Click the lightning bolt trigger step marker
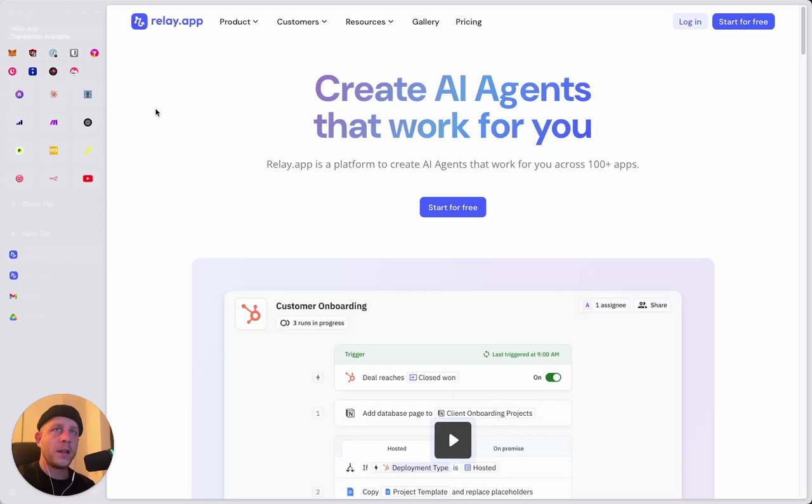812x504 pixels. 318,377
